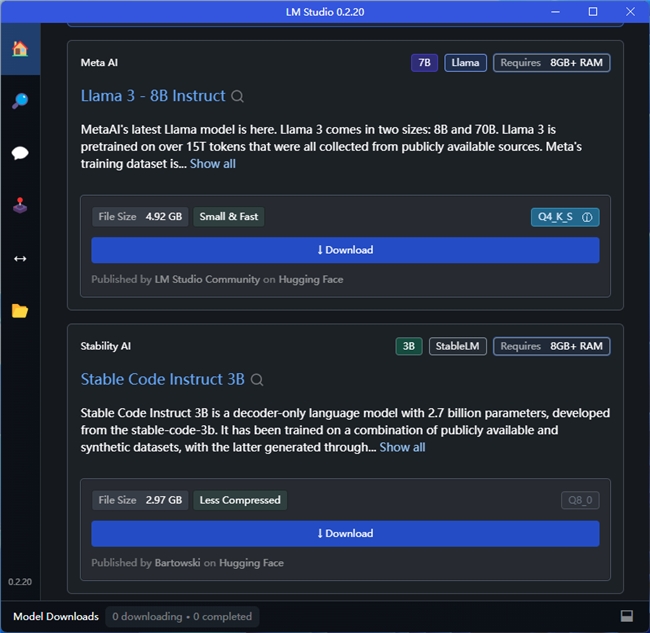Open the My Models folder sidebar icon
The height and width of the screenshot is (633, 650).
pos(20,311)
